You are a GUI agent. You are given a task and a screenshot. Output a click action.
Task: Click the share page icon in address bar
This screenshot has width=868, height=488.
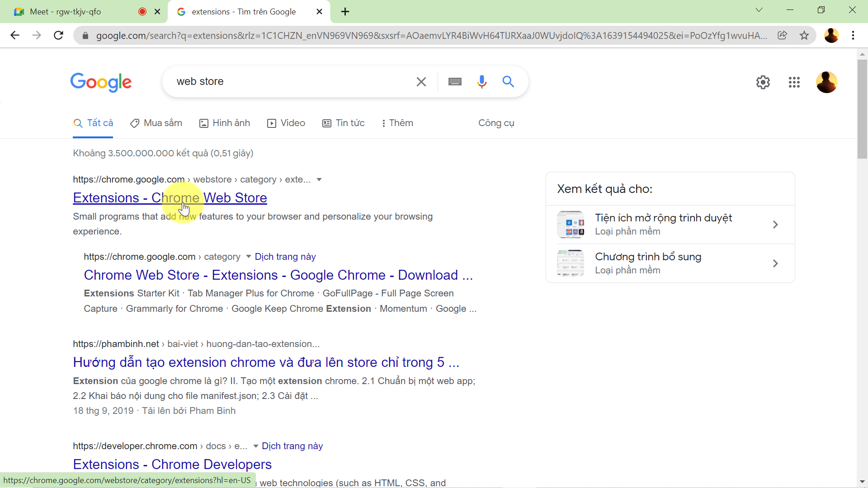tap(782, 35)
